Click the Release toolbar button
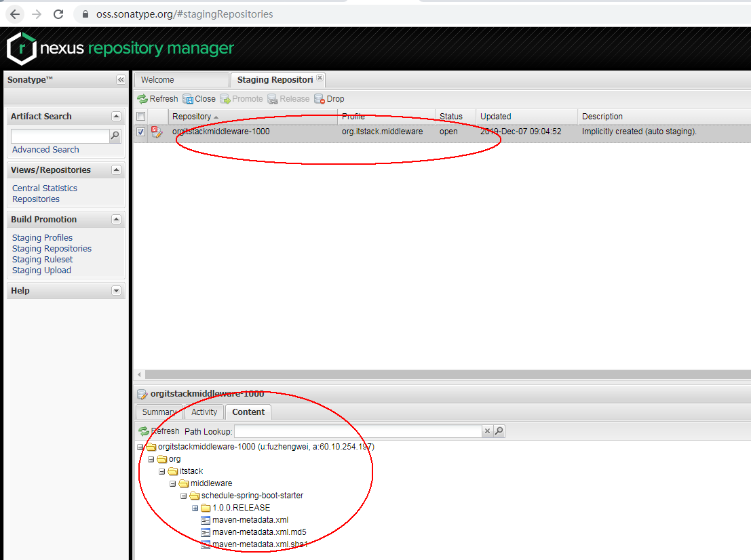The width and height of the screenshot is (751, 560). 289,98
